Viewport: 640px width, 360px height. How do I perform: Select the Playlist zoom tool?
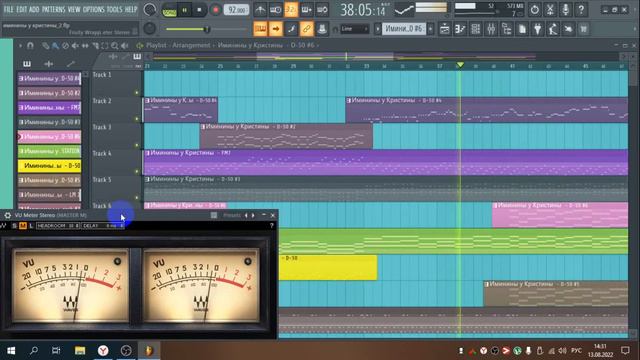pos(115,46)
